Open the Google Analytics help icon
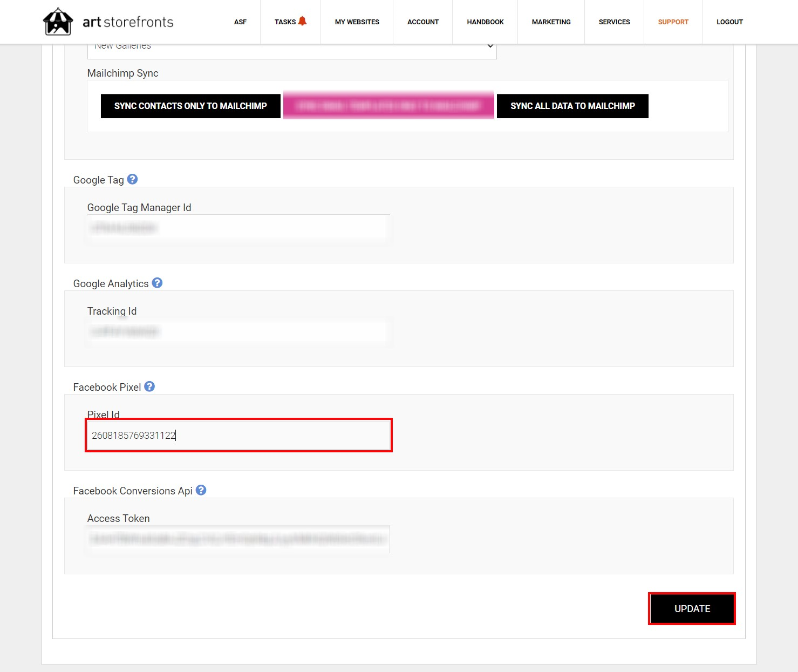 point(157,283)
